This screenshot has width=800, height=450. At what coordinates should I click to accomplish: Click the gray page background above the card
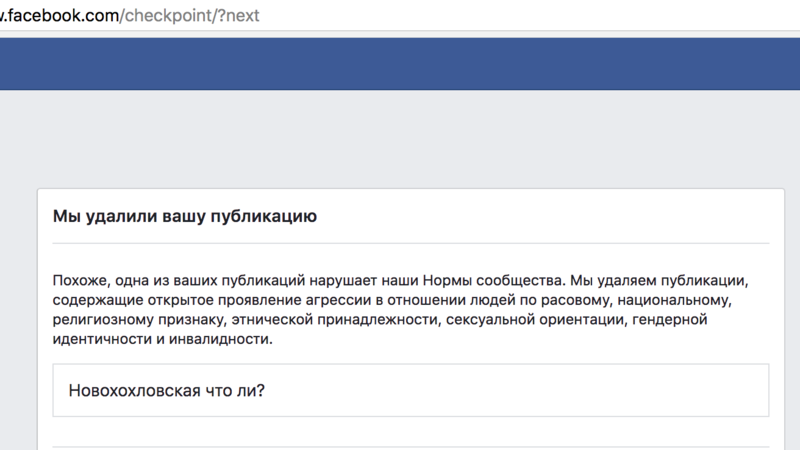click(x=400, y=140)
